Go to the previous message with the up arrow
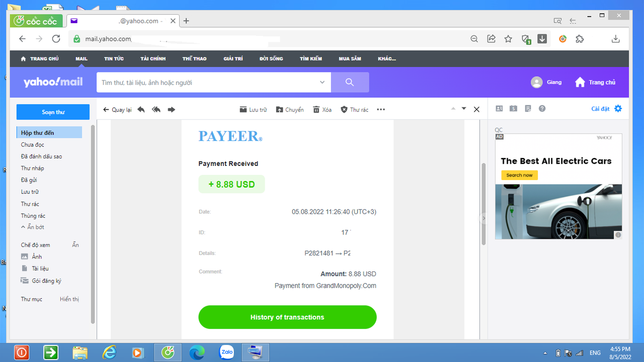 click(453, 109)
